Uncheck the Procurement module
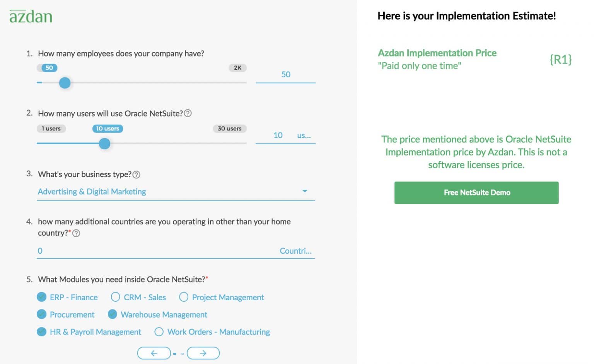594x364 pixels. [x=42, y=314]
